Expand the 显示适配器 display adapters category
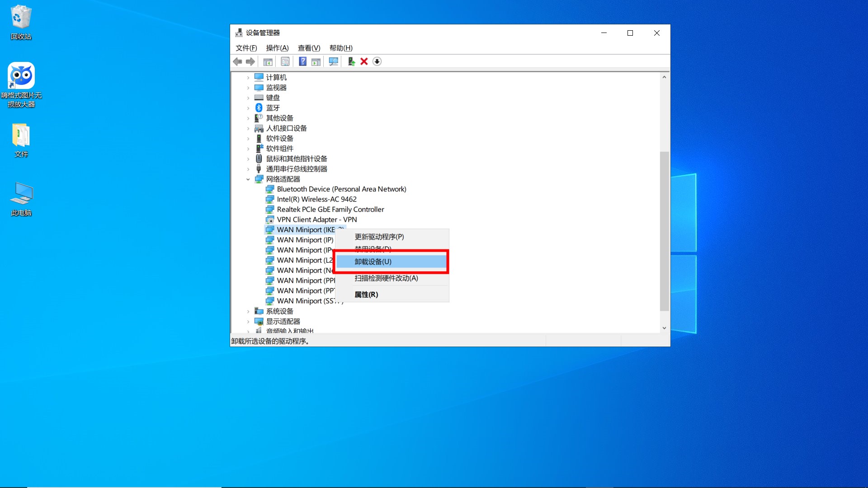The height and width of the screenshot is (488, 868). 248,322
